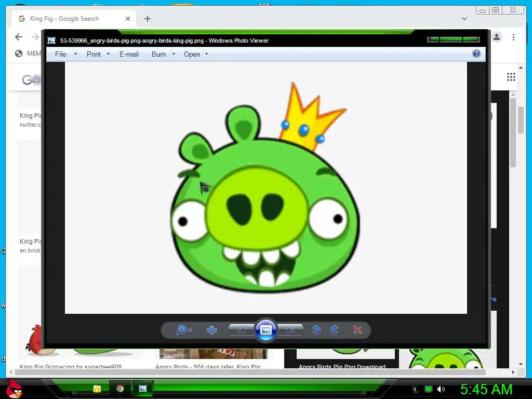
Task: Open the zoom magnifier control in Photo Viewer
Action: coord(181,330)
